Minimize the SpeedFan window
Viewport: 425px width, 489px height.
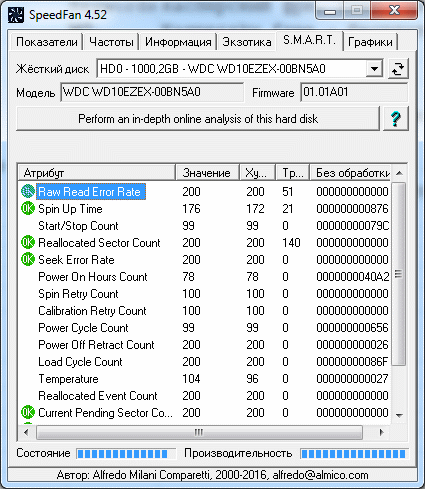pos(330,12)
